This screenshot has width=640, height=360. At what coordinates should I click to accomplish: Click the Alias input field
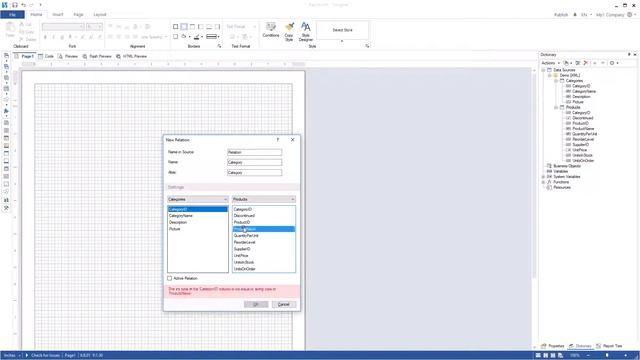254,173
